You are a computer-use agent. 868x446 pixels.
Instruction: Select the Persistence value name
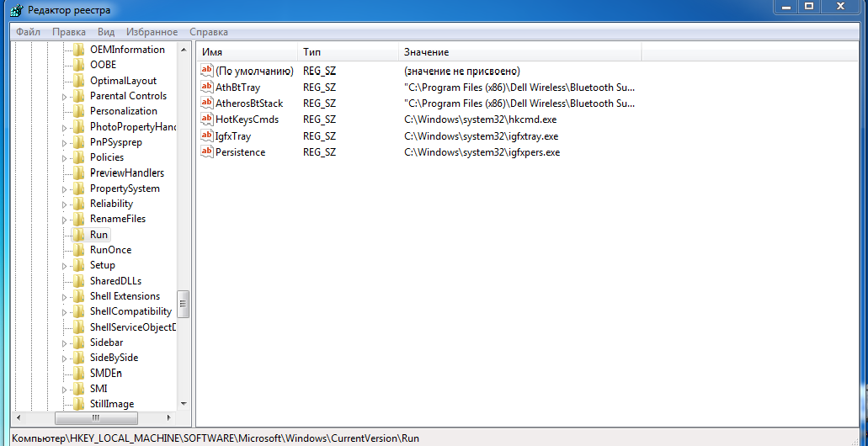coord(240,152)
